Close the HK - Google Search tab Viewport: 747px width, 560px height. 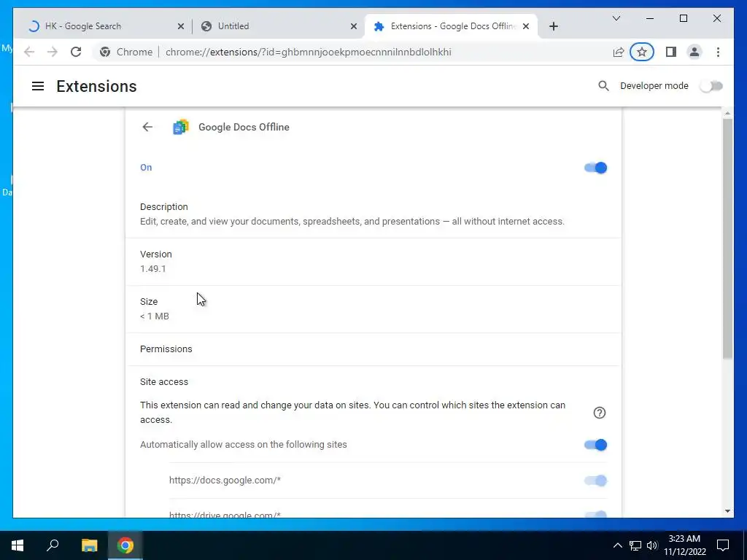181,26
